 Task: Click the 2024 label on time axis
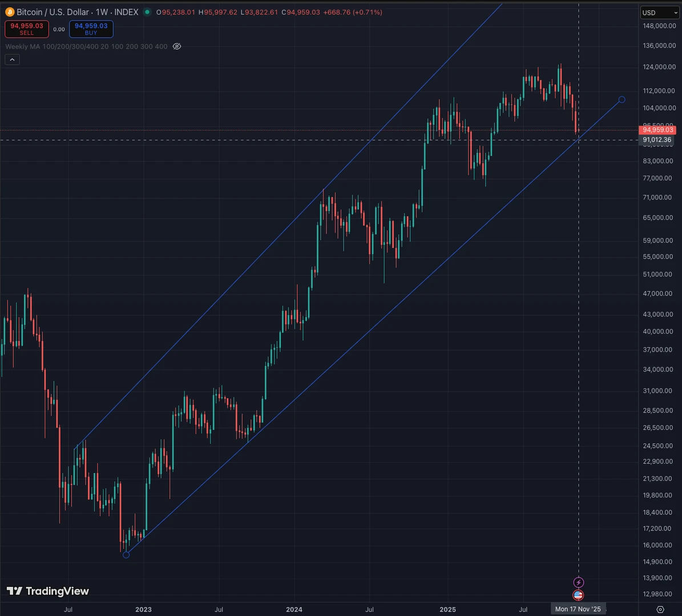[x=294, y=609]
